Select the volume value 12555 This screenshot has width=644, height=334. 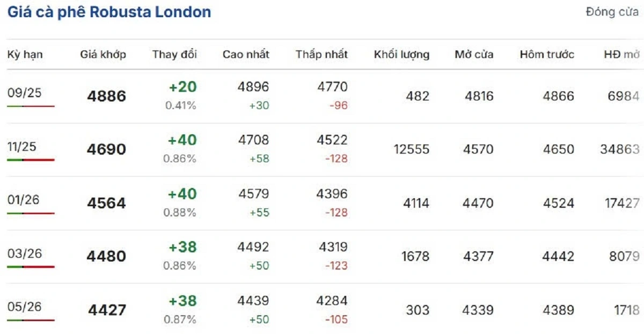tap(411, 149)
